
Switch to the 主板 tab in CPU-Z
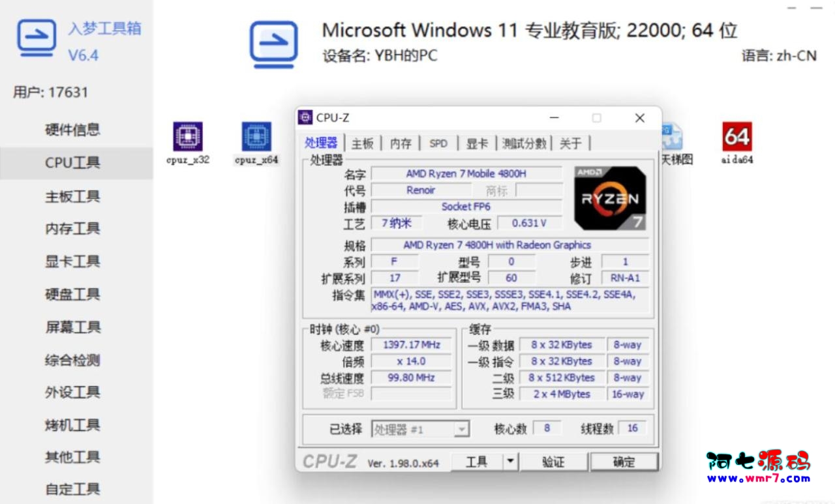362,143
